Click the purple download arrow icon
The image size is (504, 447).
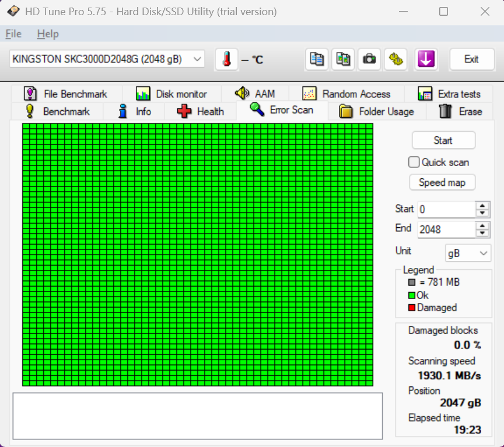pos(426,59)
